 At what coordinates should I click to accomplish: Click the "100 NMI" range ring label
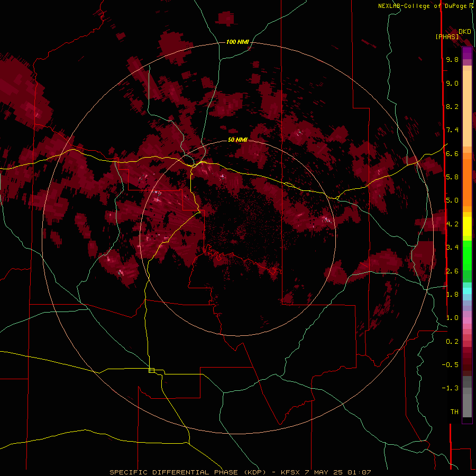237,42
